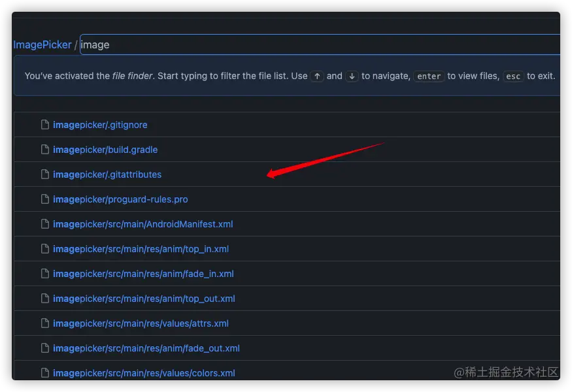Click file icon beside proguard-rules.pro
This screenshot has width=572, height=392.
click(x=45, y=199)
